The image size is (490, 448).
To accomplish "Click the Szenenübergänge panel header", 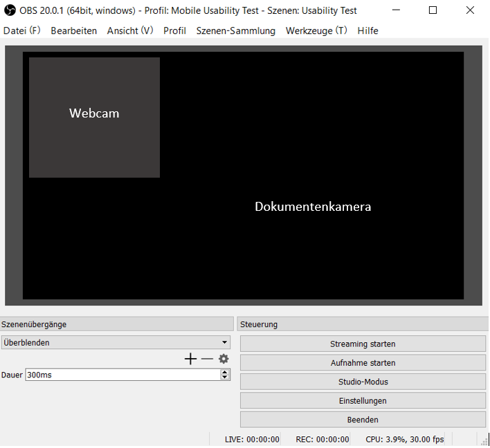I will click(x=116, y=324).
